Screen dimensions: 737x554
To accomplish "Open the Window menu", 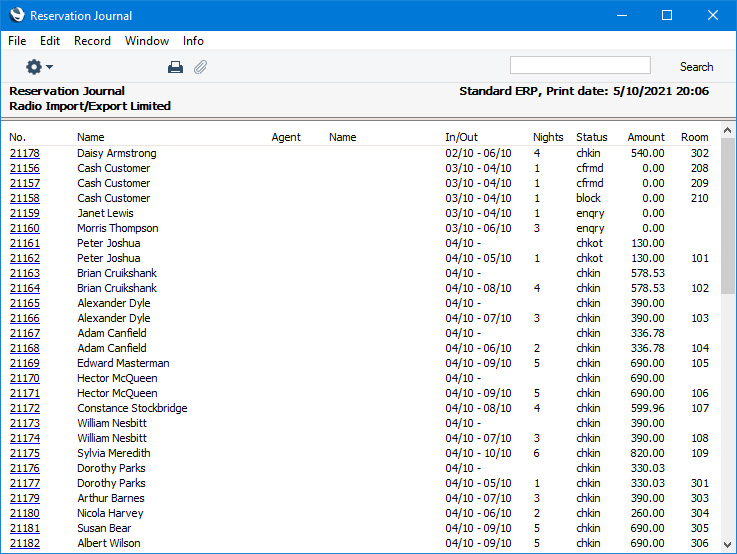I will 147,41.
